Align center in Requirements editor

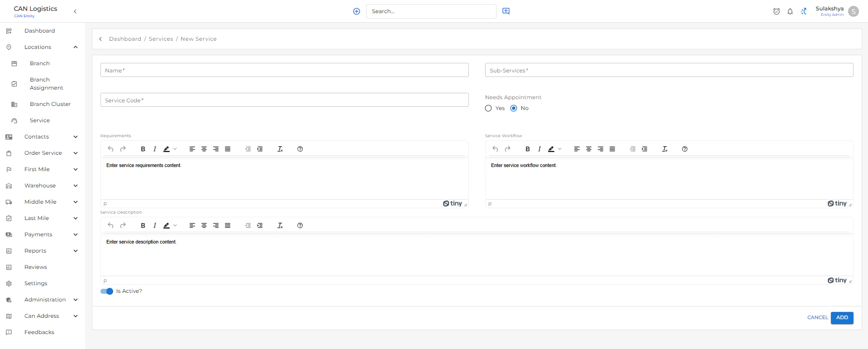(204, 149)
